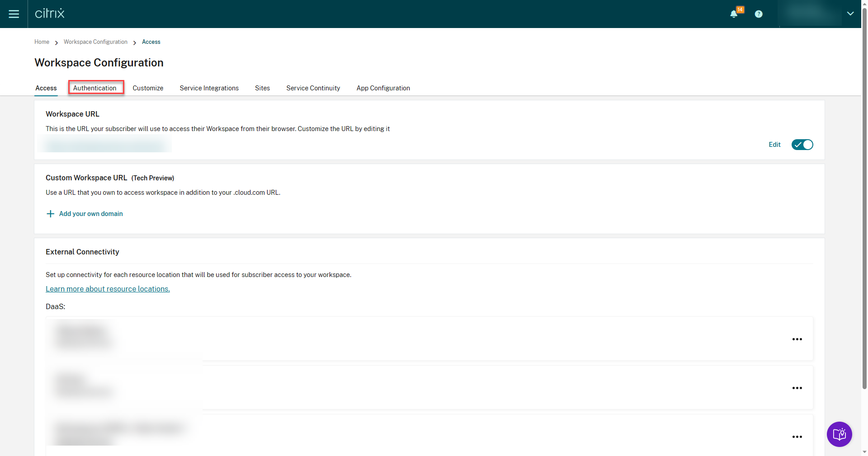The image size is (868, 456).
Task: Click the Workspace URL section title
Action: tap(72, 114)
